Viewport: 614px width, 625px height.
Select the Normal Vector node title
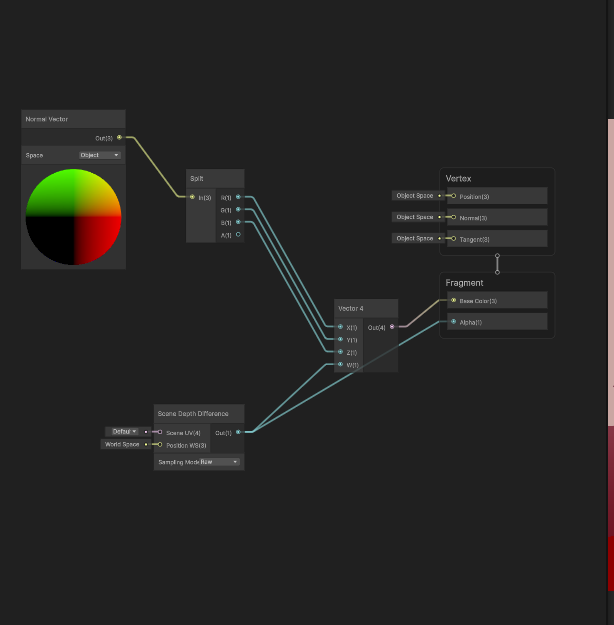[x=48, y=119]
